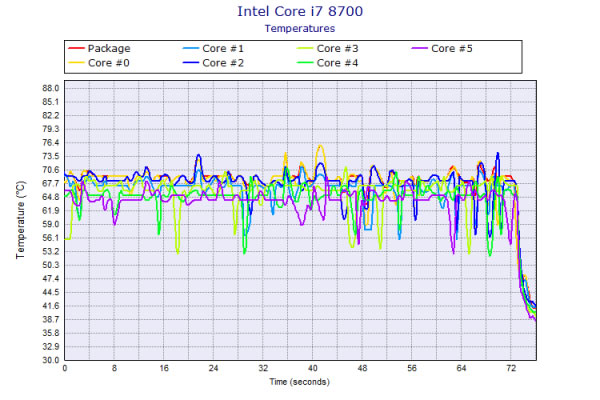
Task: Click the 30.0 y-axis value
Action: 51,360
